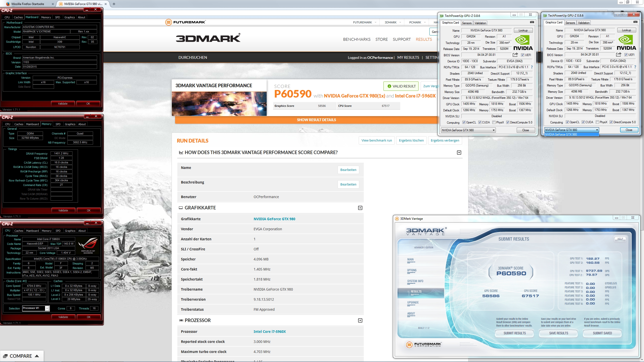The height and width of the screenshot is (362, 644).
Task: Click the CPU-Z title logo of the Mainboard window
Action: 7,10
